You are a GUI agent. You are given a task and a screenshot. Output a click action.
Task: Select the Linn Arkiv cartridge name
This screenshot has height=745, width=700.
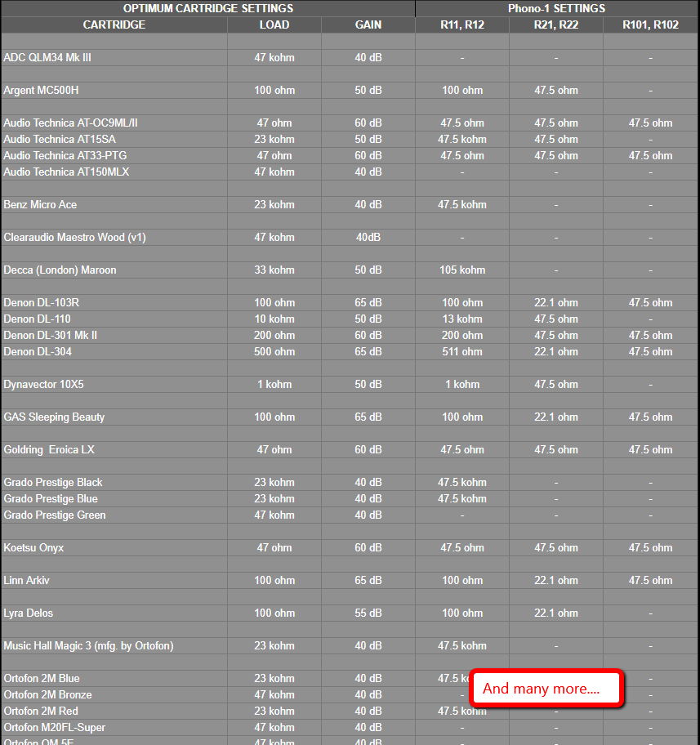click(x=26, y=581)
